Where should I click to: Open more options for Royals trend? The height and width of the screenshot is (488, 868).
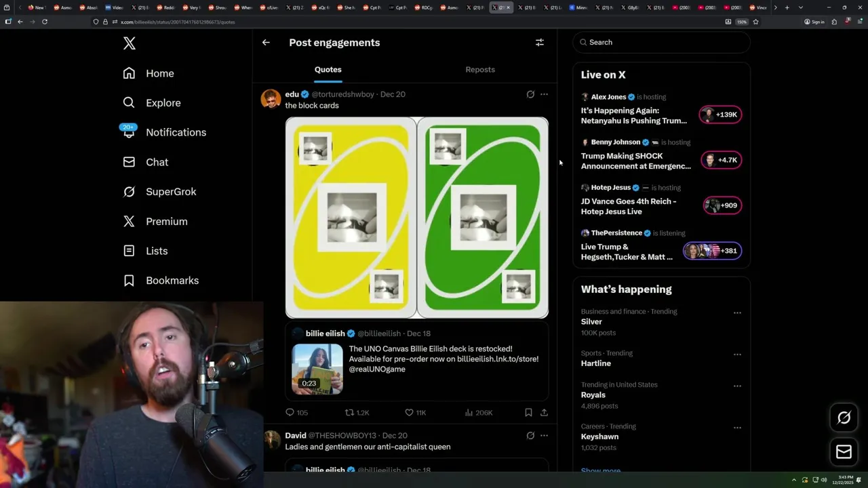(x=737, y=386)
